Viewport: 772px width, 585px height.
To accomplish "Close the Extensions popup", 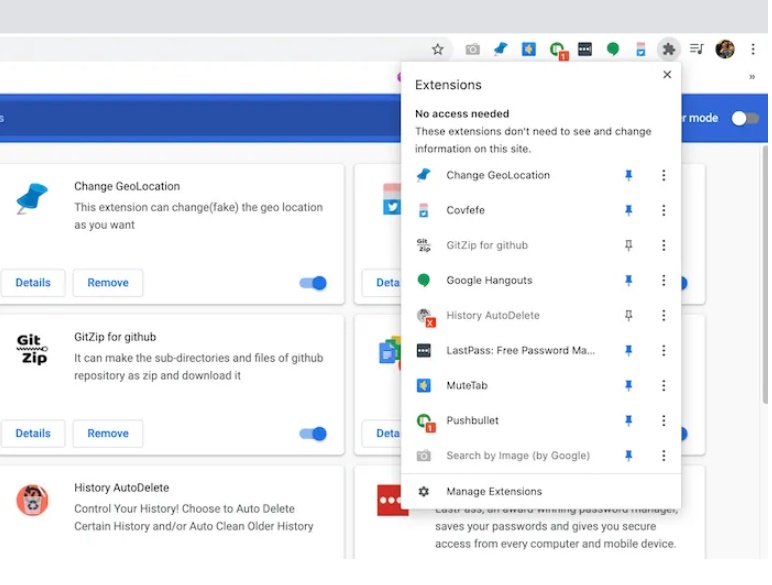I will 667,74.
